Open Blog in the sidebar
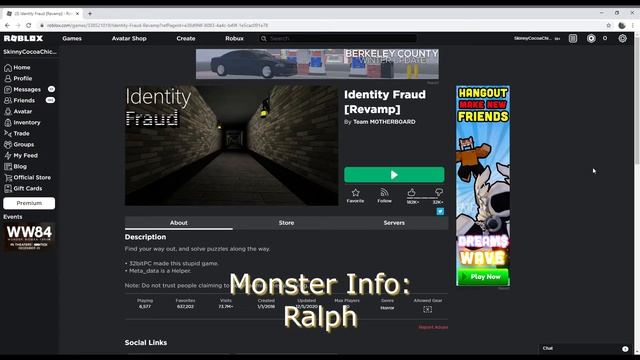 15,167
